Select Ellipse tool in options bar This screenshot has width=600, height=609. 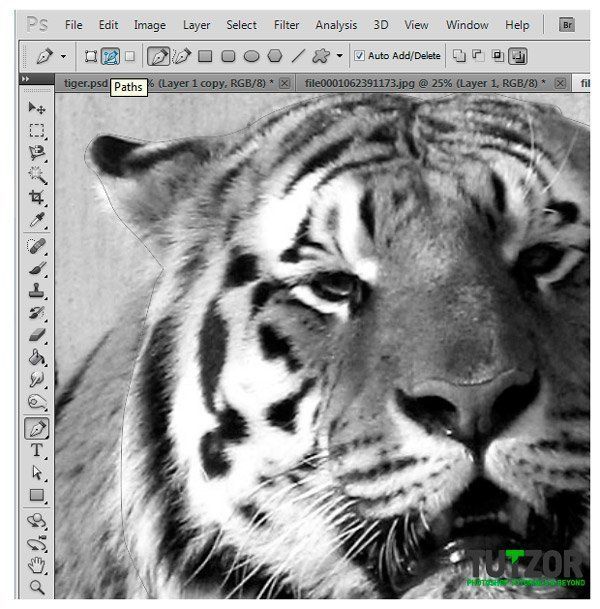click(x=251, y=56)
